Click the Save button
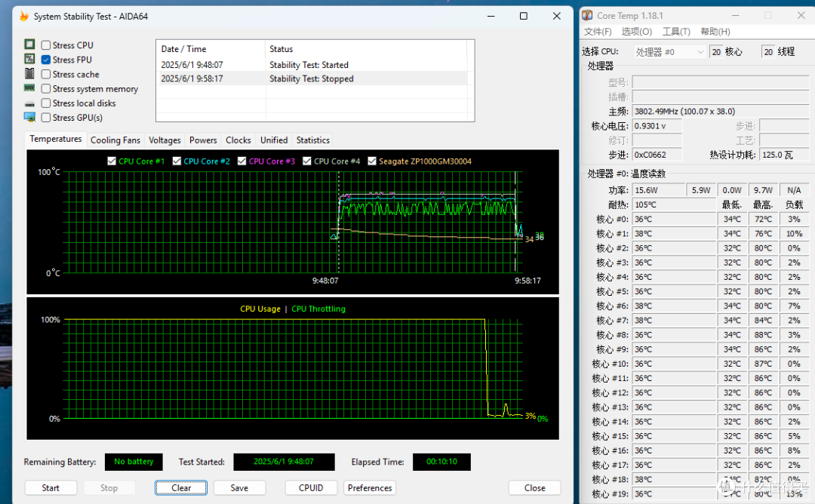Viewport: 815px width, 504px height. click(240, 488)
